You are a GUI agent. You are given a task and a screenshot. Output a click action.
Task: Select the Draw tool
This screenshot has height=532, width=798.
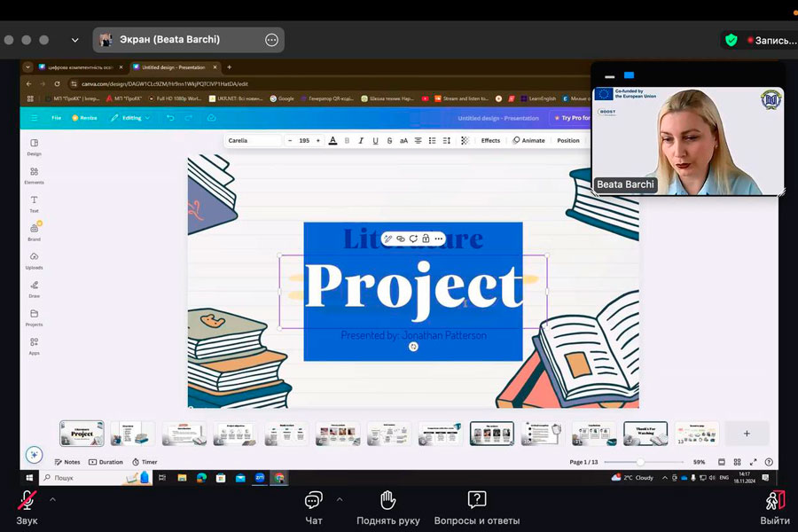coord(34,288)
